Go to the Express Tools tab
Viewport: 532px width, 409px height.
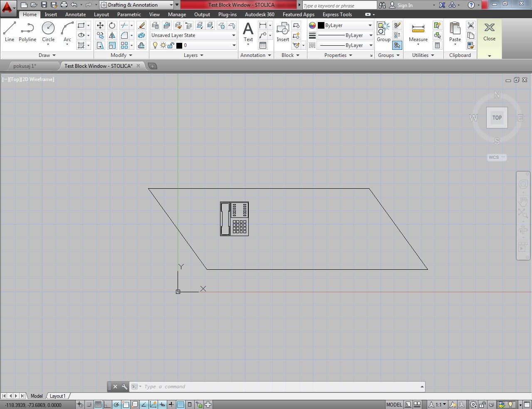(x=337, y=15)
